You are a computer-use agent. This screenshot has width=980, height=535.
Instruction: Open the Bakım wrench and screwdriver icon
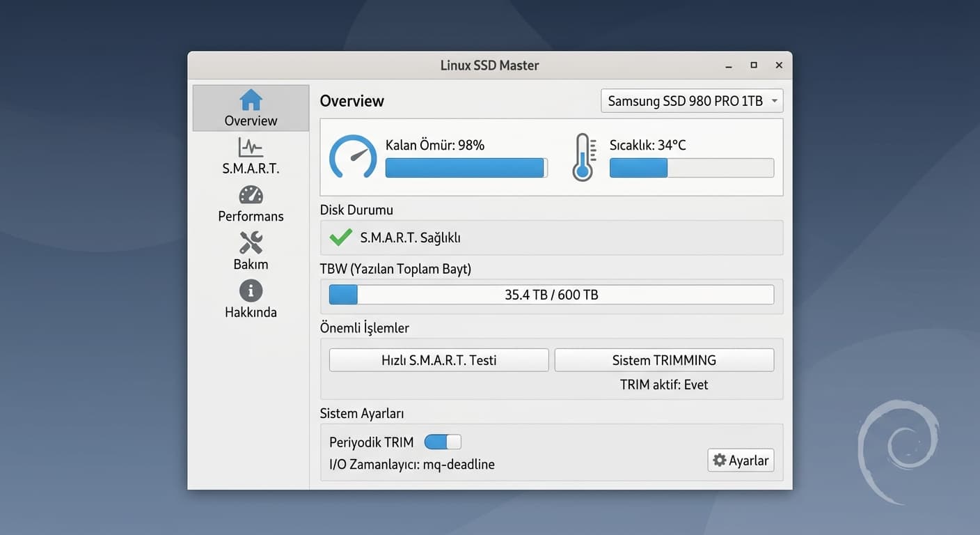click(251, 242)
